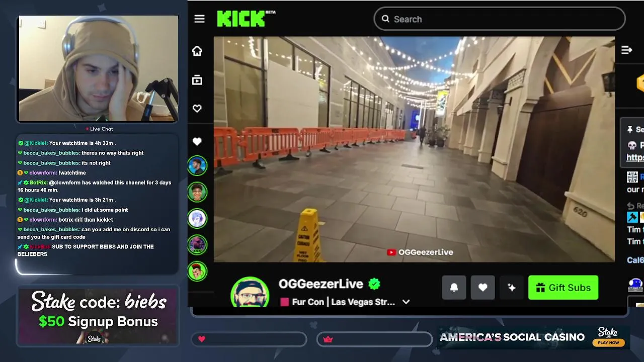Click the verified badge next to OGGeezerLive
The height and width of the screenshot is (362, 644).
[374, 284]
